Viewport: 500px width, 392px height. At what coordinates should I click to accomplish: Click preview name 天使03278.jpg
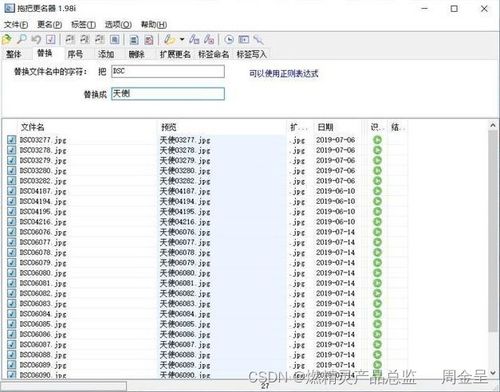point(185,150)
